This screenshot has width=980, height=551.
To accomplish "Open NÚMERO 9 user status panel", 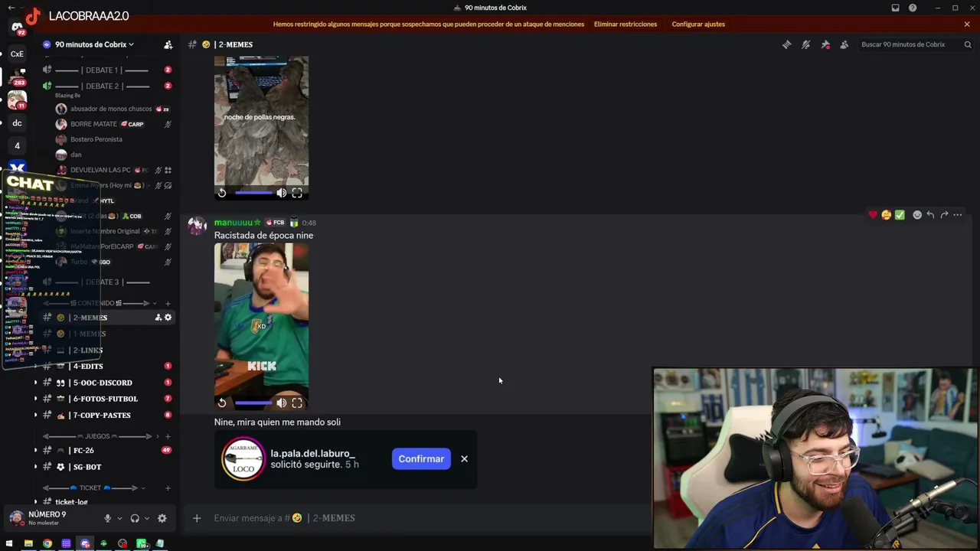I will coord(47,518).
